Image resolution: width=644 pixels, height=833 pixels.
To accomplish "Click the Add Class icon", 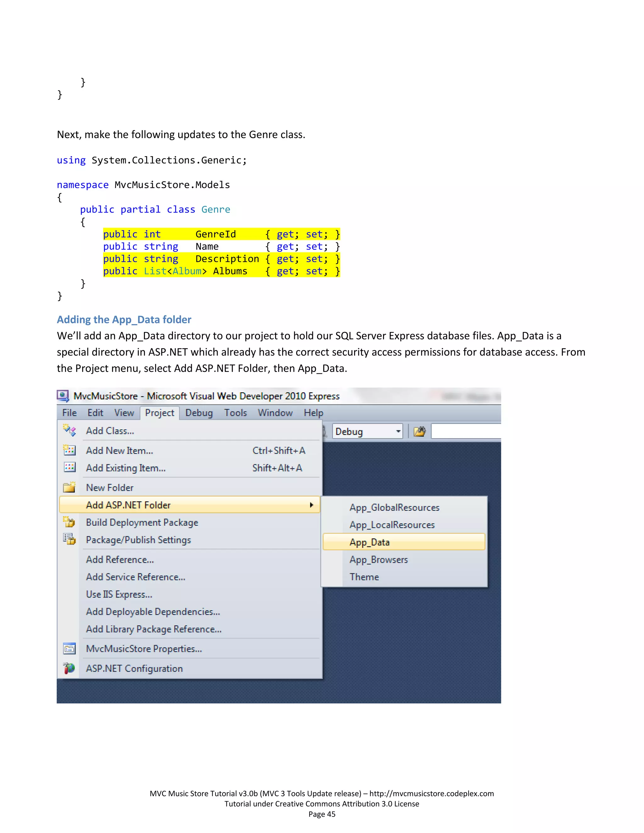I will coord(69,431).
